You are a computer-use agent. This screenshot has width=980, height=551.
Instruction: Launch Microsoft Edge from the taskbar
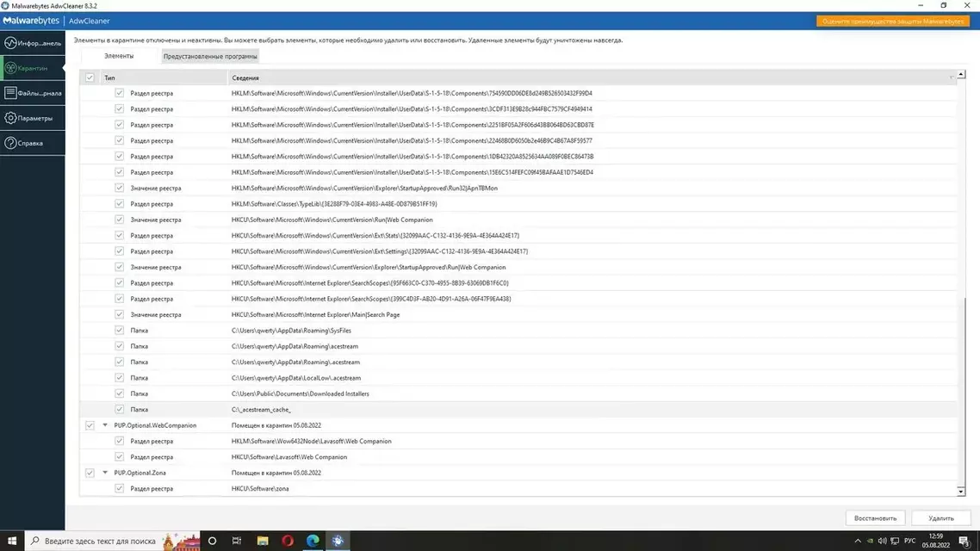pos(313,541)
